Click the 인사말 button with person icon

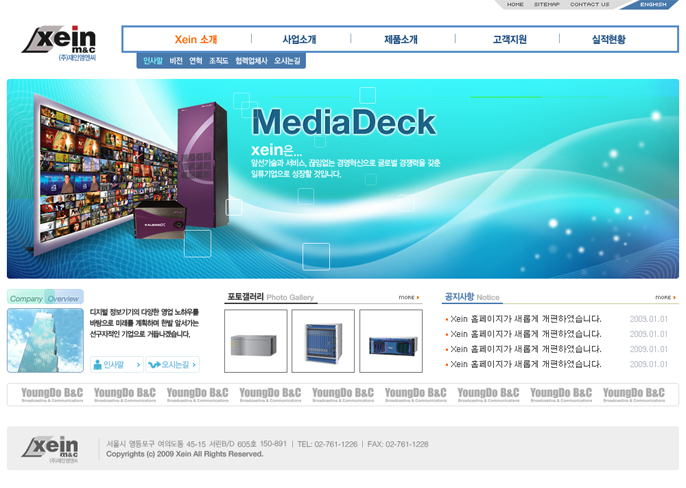(x=117, y=365)
